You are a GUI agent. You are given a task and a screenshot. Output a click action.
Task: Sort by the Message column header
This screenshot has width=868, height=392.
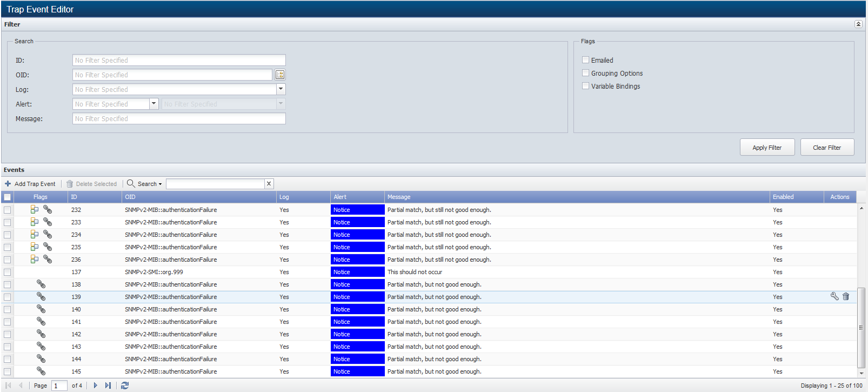(577, 197)
